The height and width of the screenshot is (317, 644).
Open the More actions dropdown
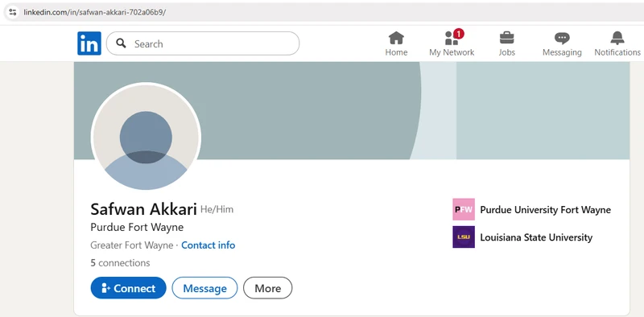click(268, 288)
